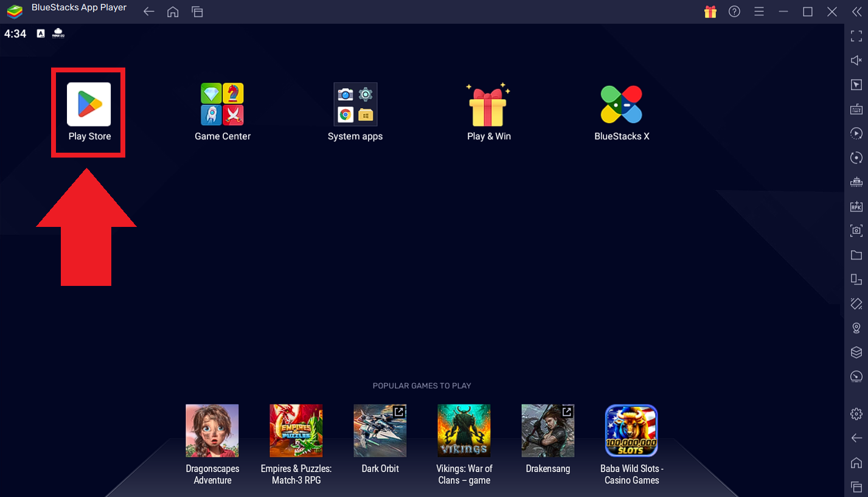868x497 pixels.
Task: Open the System apps folder
Action: [x=355, y=103]
